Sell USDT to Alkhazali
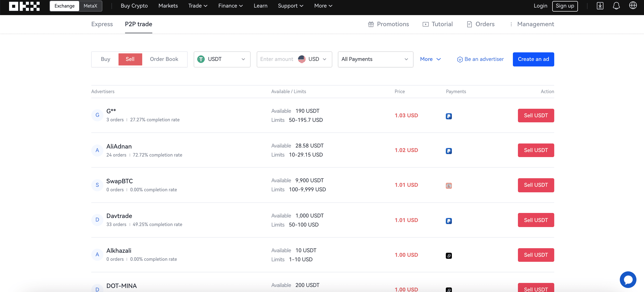The width and height of the screenshot is (644, 292). [x=536, y=255]
